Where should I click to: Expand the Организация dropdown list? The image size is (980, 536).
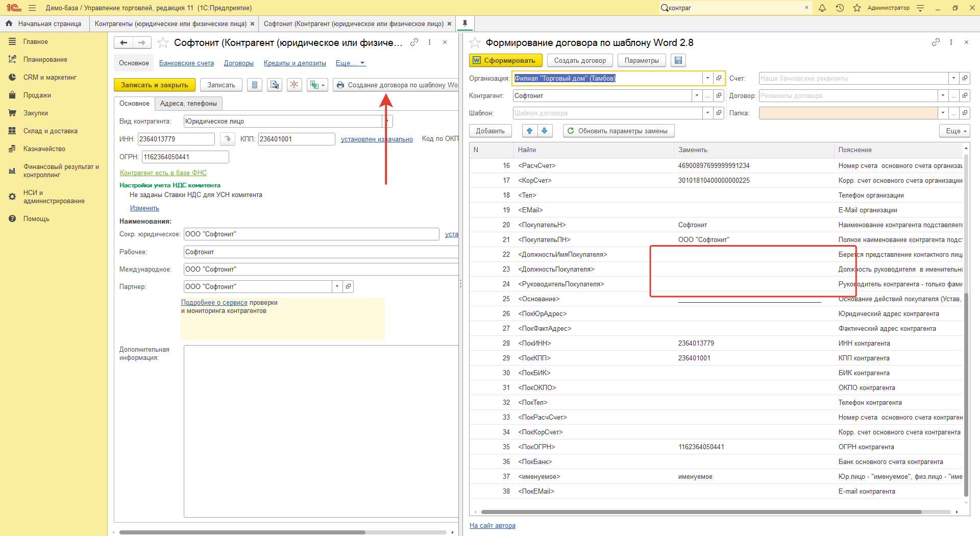tap(707, 78)
